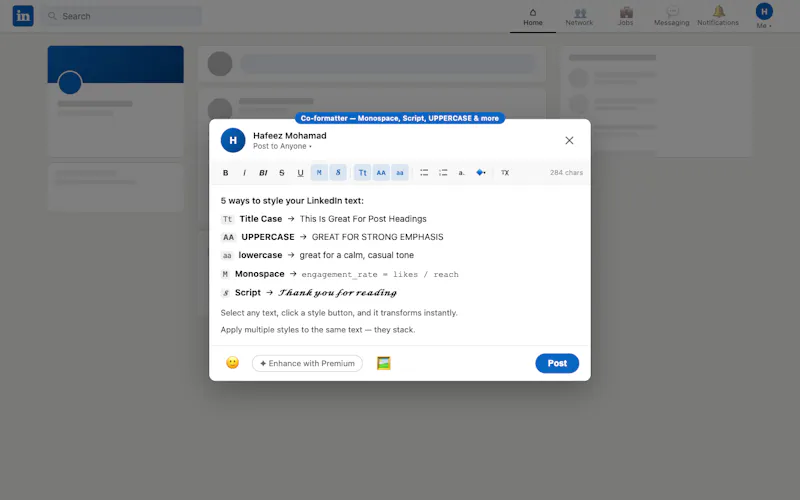Open the Notifications tab
The image size is (800, 500).
[x=718, y=17]
